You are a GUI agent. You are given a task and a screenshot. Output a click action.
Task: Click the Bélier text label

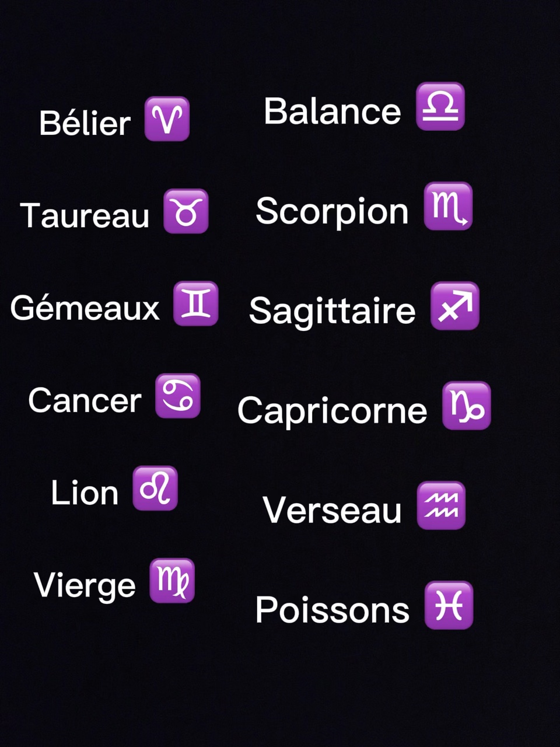point(85,123)
